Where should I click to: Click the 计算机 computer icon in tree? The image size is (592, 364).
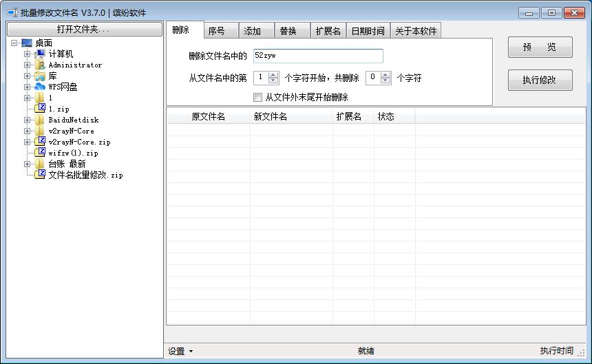[x=41, y=54]
